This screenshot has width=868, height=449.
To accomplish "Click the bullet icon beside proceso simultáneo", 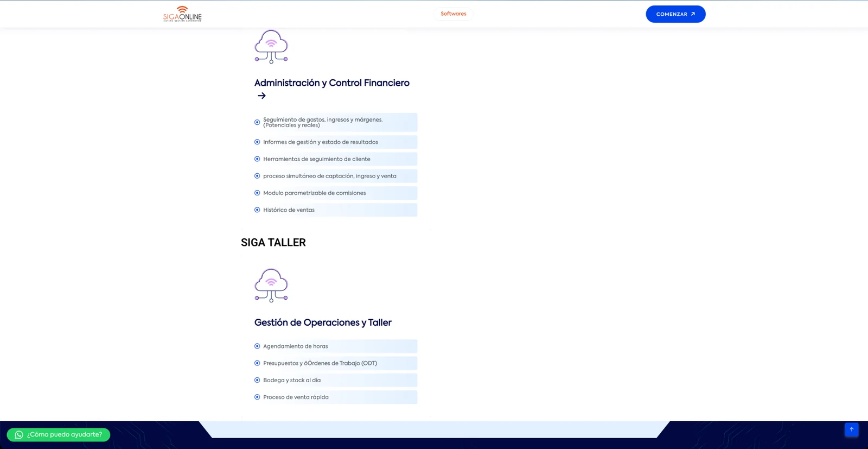I will coord(257,176).
